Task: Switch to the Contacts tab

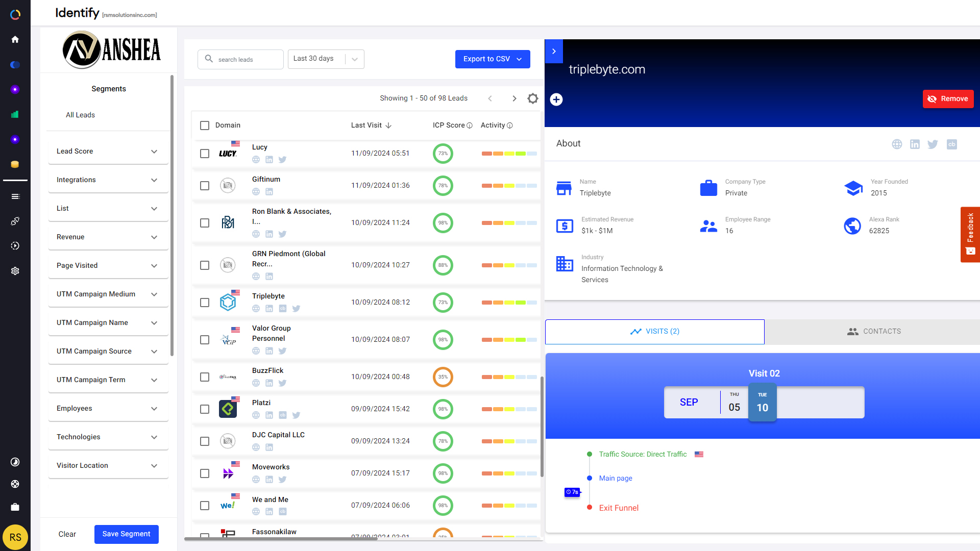Action: tap(873, 332)
